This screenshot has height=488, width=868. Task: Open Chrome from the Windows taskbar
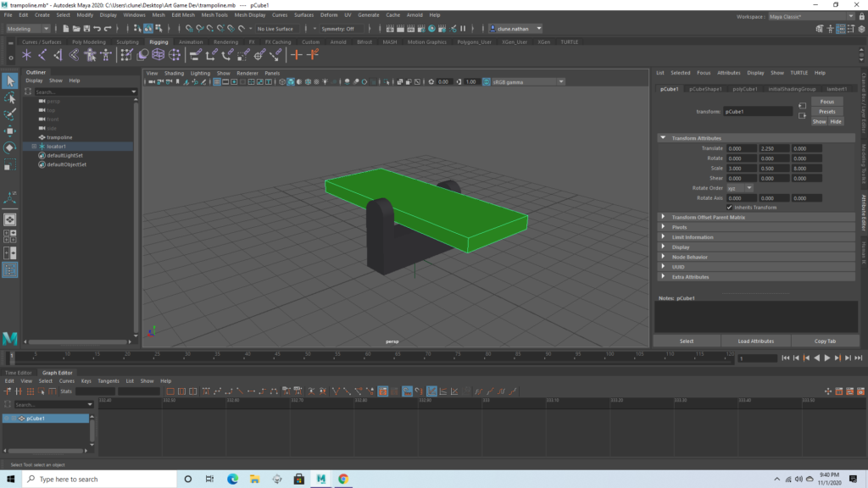tap(343, 479)
